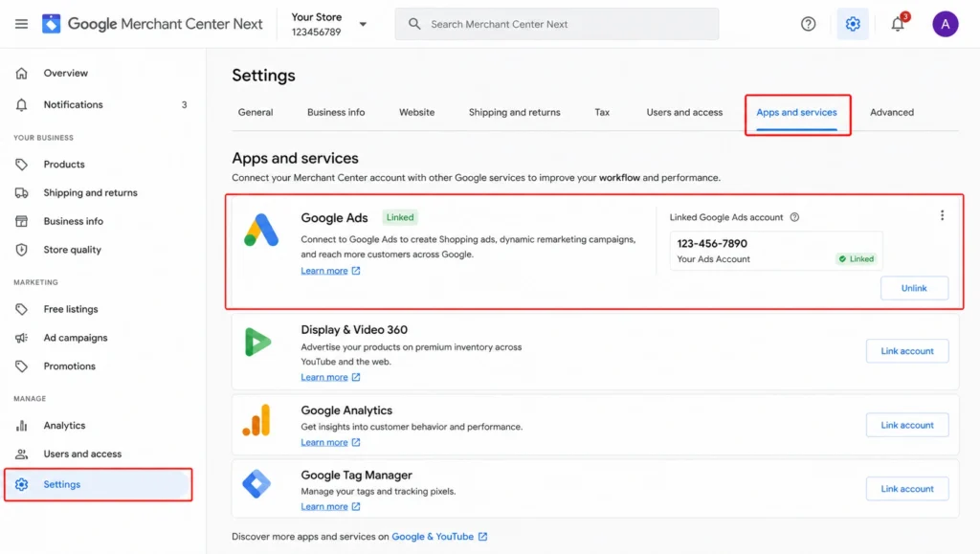Click external link icon beside Google & YouTube
The width and height of the screenshot is (980, 554).
coord(482,537)
